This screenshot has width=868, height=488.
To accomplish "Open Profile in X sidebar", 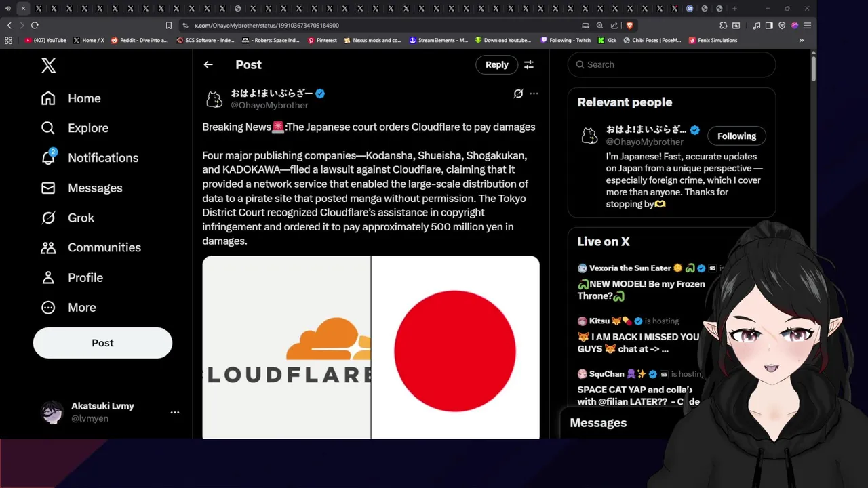I will click(71, 277).
